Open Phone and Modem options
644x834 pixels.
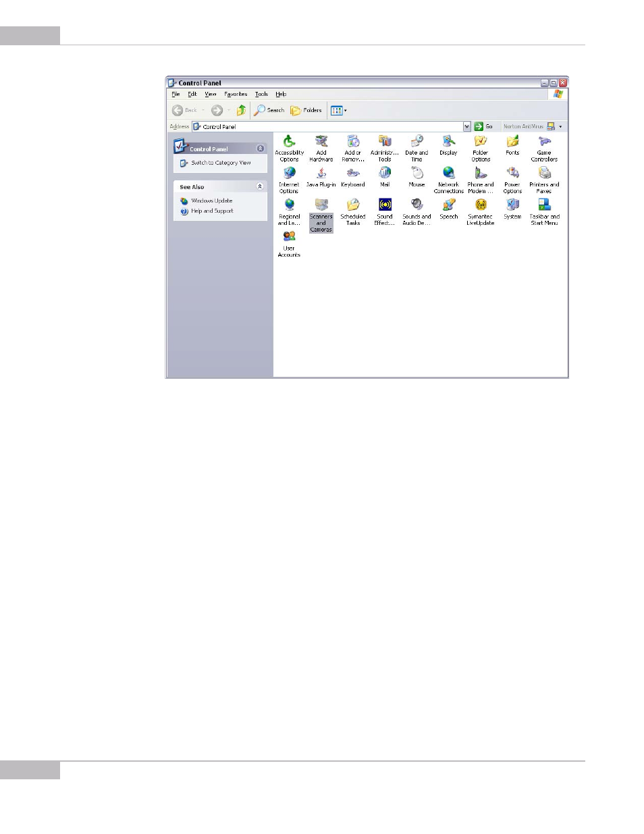481,180
